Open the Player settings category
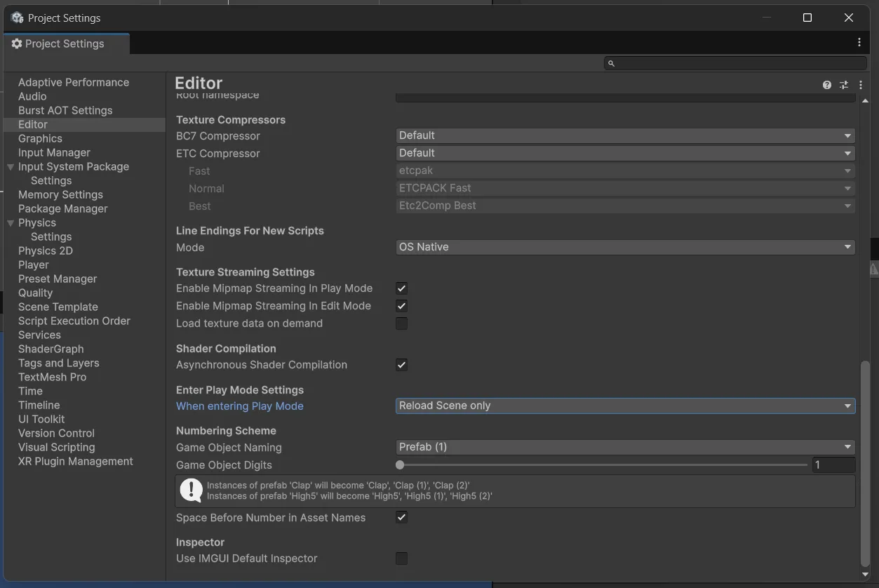The image size is (879, 588). pos(34,265)
